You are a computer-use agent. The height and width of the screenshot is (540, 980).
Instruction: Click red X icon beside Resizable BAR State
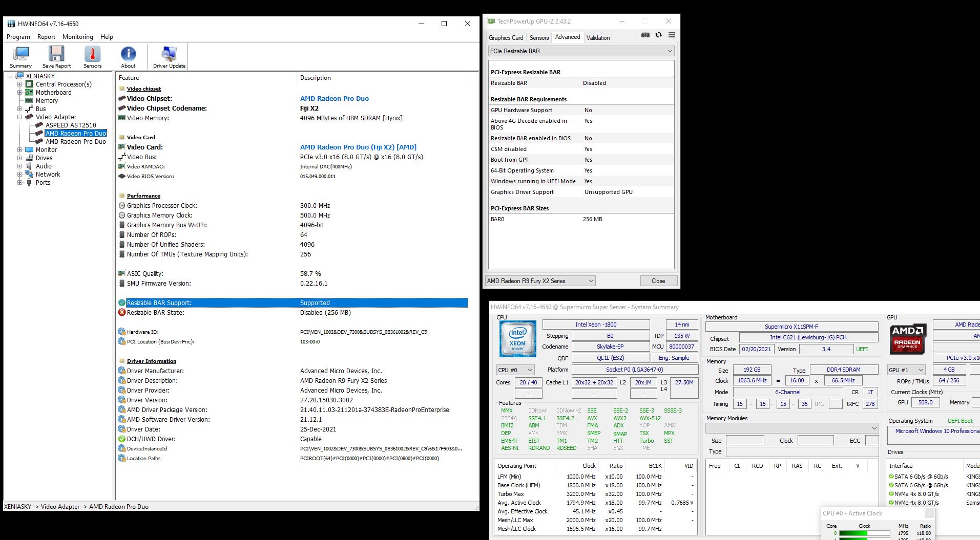(122, 312)
